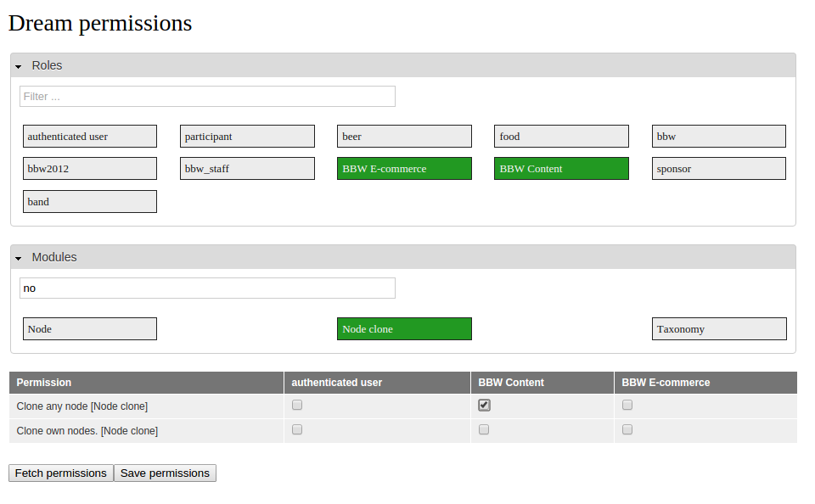Deselect the 'BBW E-commerce' role tile

(404, 169)
